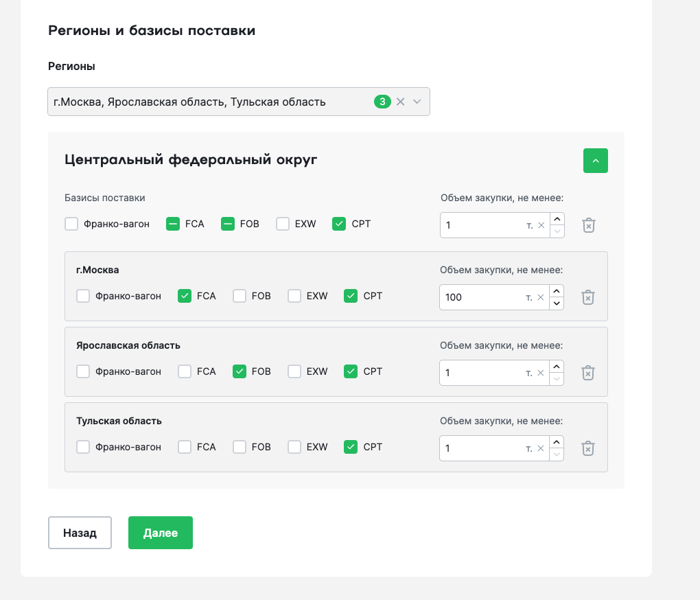
Task: Decrease the Тульская область volume with down arrow
Action: point(557,454)
